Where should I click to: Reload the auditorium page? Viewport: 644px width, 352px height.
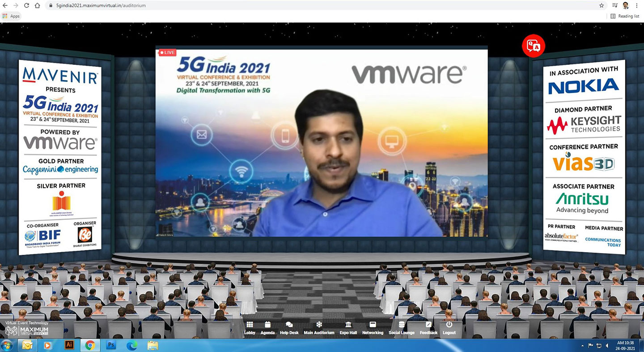[26, 5]
